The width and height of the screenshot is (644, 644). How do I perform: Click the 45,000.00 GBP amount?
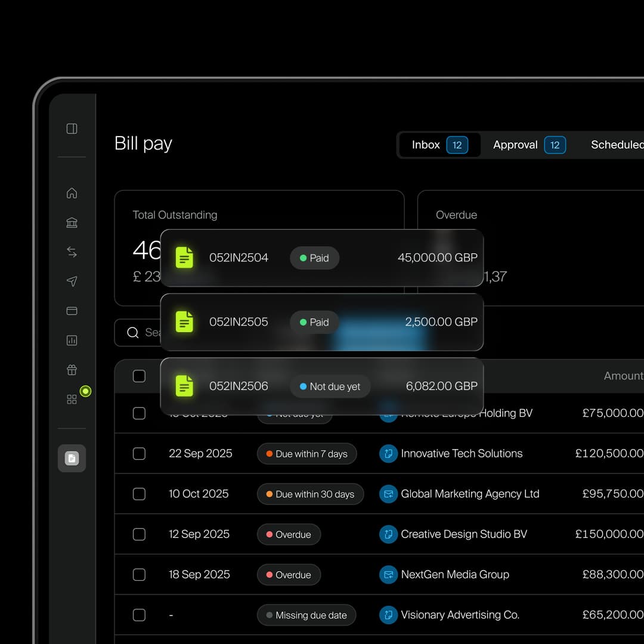click(438, 258)
